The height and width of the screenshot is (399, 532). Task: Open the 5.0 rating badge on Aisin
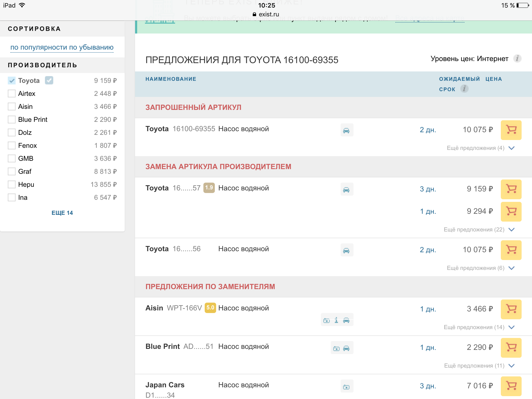point(210,308)
